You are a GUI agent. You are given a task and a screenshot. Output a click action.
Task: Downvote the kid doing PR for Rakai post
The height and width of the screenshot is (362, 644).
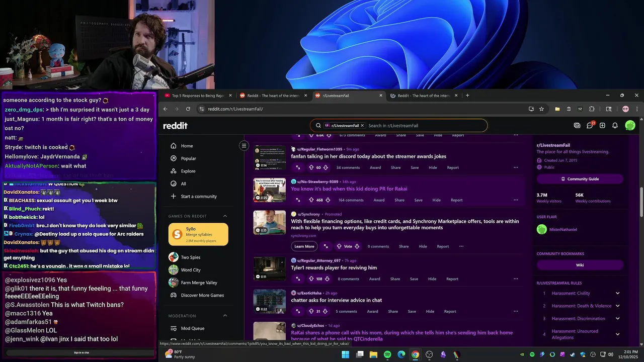coord(328,200)
